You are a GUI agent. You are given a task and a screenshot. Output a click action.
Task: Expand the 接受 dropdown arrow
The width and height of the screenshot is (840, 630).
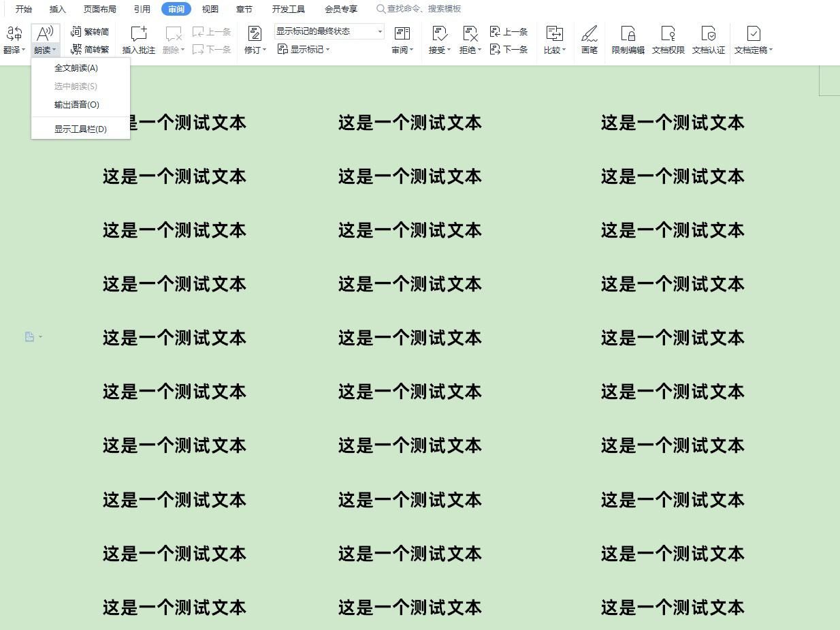(x=449, y=50)
